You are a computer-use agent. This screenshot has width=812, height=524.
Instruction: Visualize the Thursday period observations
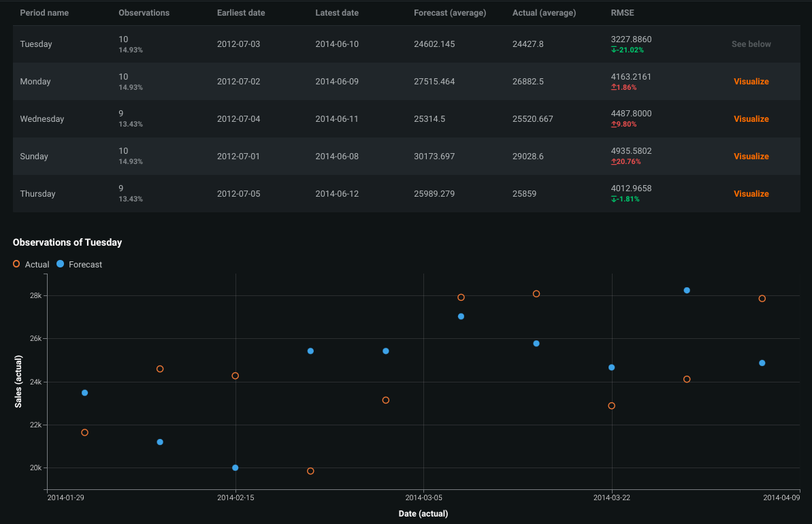pyautogui.click(x=751, y=194)
